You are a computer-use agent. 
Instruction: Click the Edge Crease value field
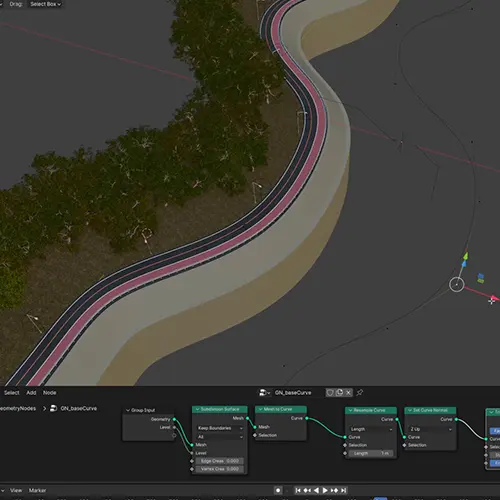220,461
